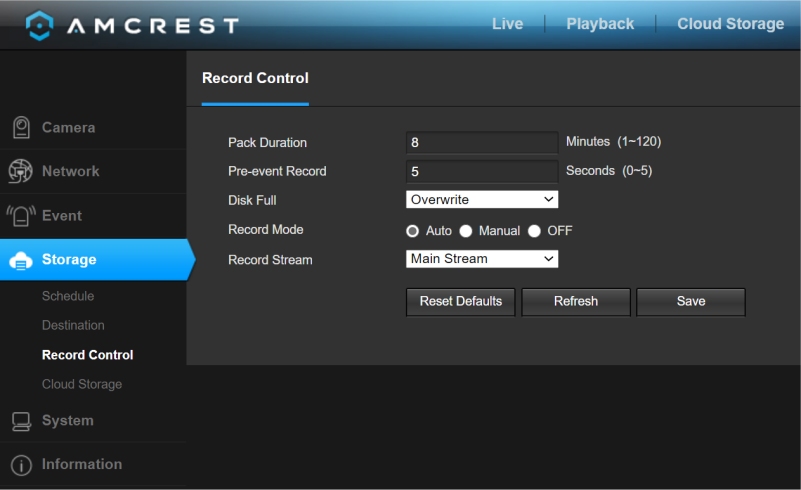Go to Schedule under Storage

(68, 296)
